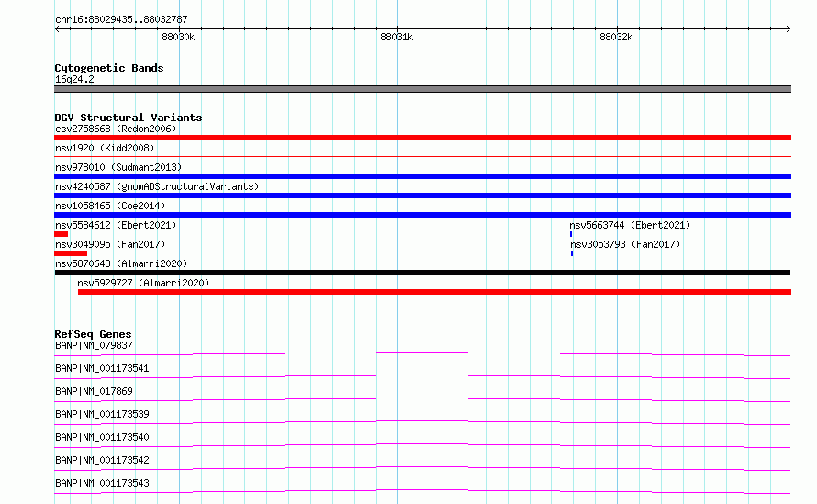Open transcript BANP|NM_017869 label

(94, 391)
